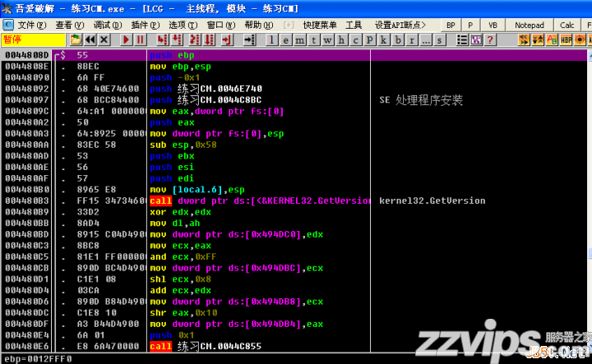Viewport: 592px width, 364px height.
Task: Click the second orange plugin arrows icon
Action: pos(538,39)
